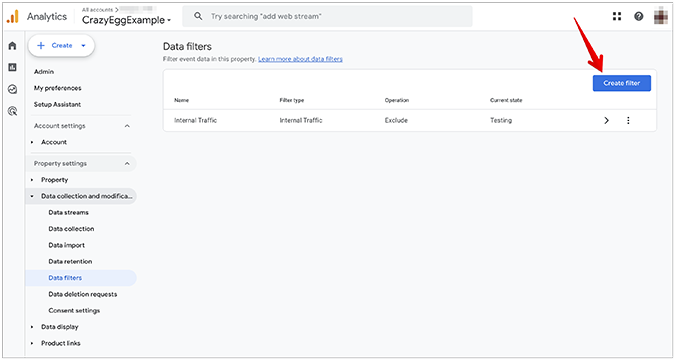Click the Filter type column header

pyautogui.click(x=292, y=100)
